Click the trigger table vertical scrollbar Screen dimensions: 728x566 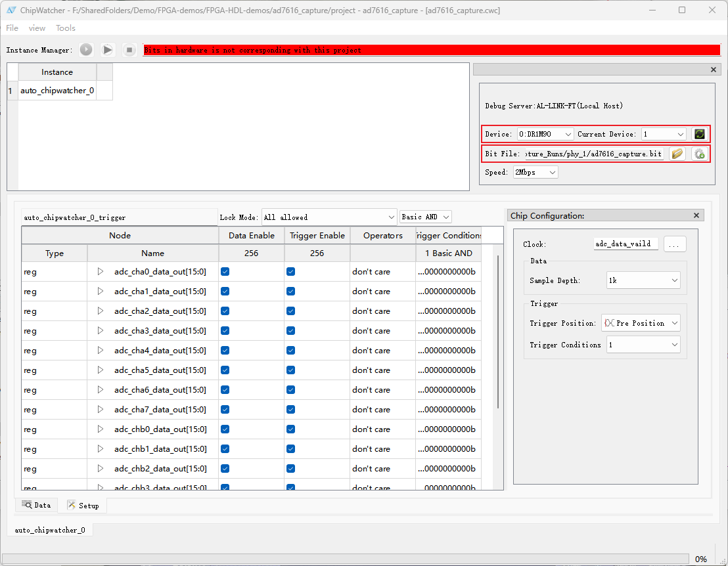tap(498, 332)
